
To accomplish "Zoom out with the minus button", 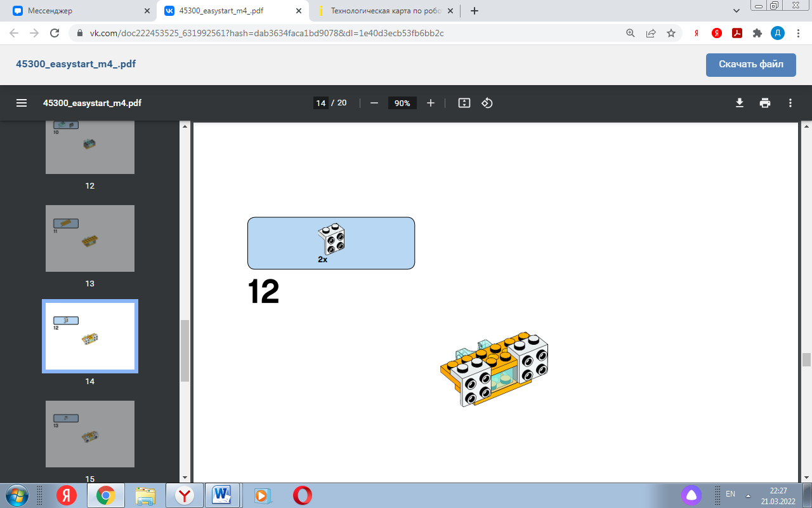I will click(x=374, y=103).
